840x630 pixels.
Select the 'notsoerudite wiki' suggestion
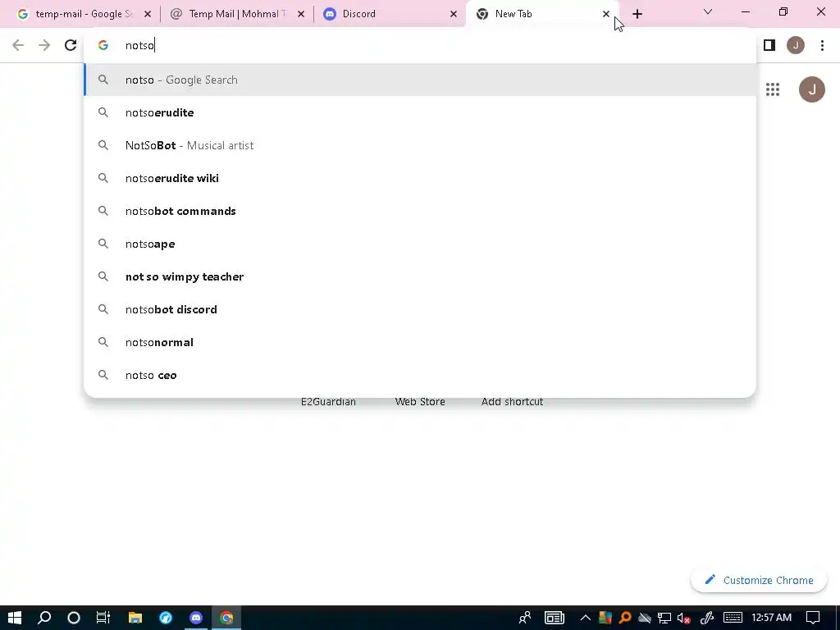[420, 178]
